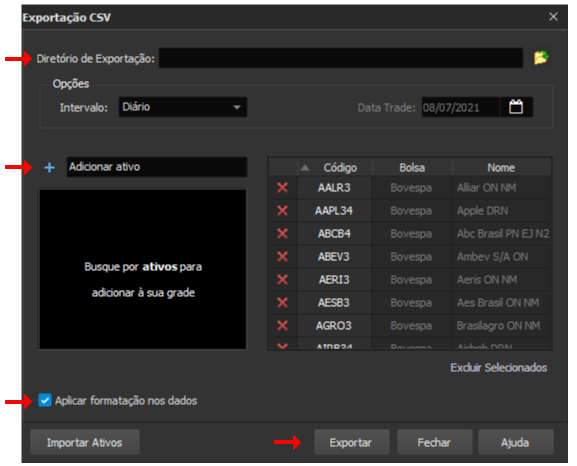
Task: Select the AESB3 code cell
Action: (334, 303)
